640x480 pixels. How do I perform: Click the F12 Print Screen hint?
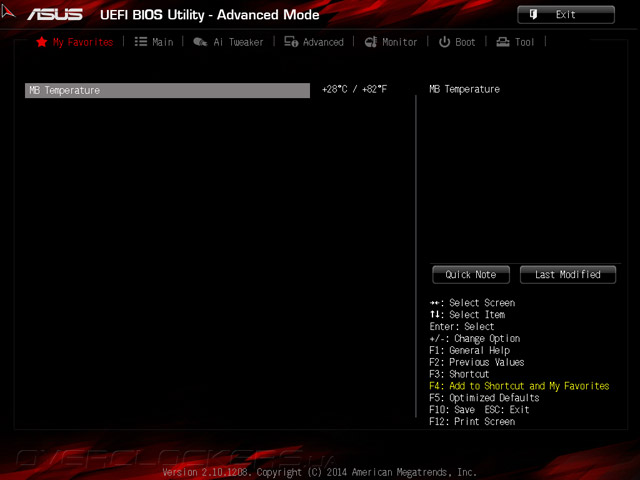coord(472,422)
